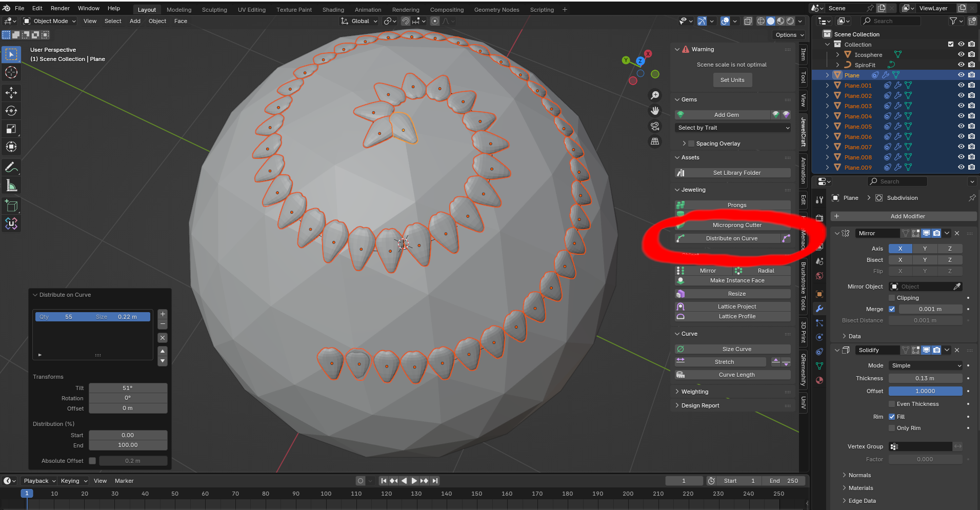Click the Set Units button
This screenshot has height=510, width=980.
pos(732,80)
